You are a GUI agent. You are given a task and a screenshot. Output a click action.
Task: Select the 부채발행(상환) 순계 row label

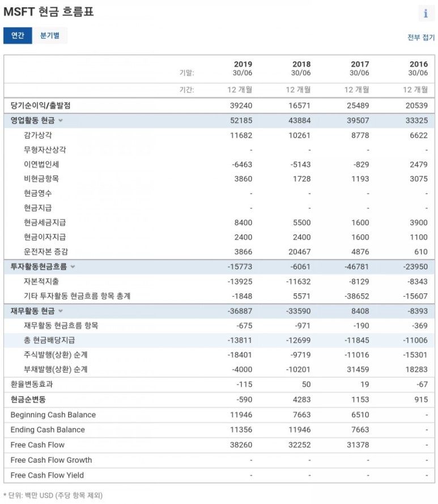56,369
